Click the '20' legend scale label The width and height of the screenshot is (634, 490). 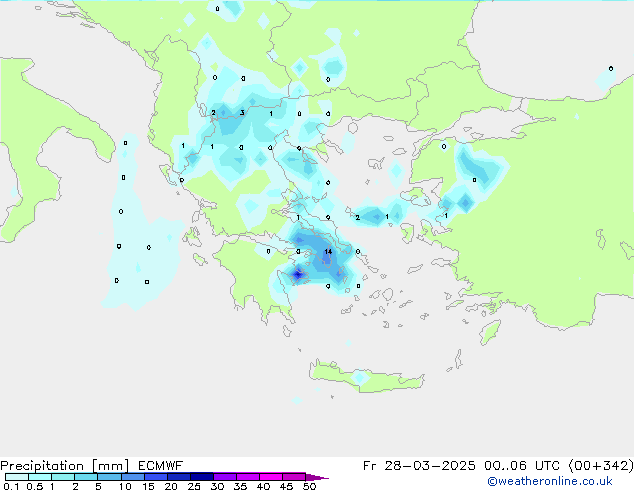pyautogui.click(x=171, y=486)
